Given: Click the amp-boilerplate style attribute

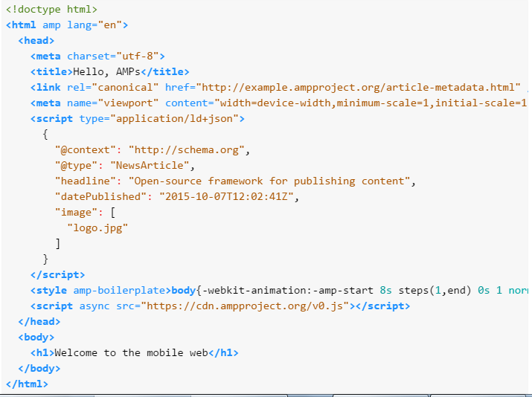Looking at the screenshot, I should 119,290.
